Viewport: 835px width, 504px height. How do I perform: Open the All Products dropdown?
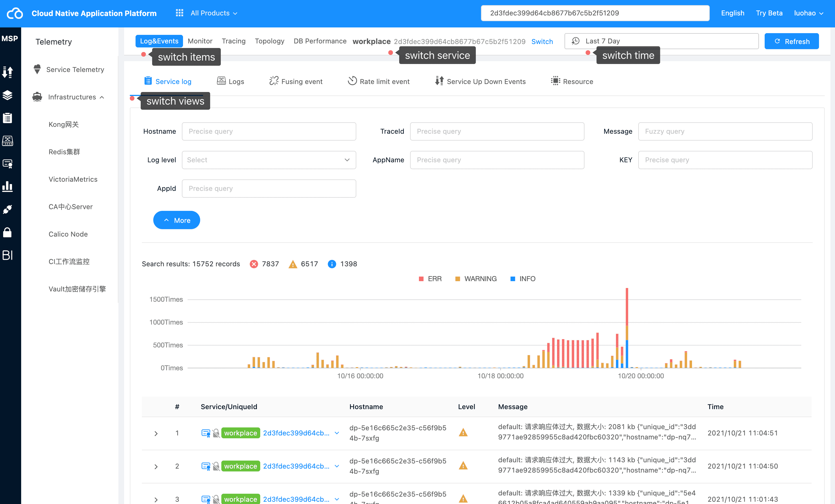(x=214, y=13)
